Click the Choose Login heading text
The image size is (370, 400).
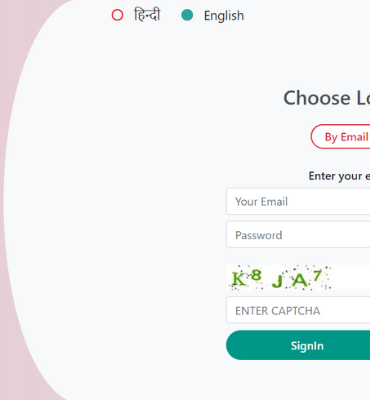coord(327,98)
